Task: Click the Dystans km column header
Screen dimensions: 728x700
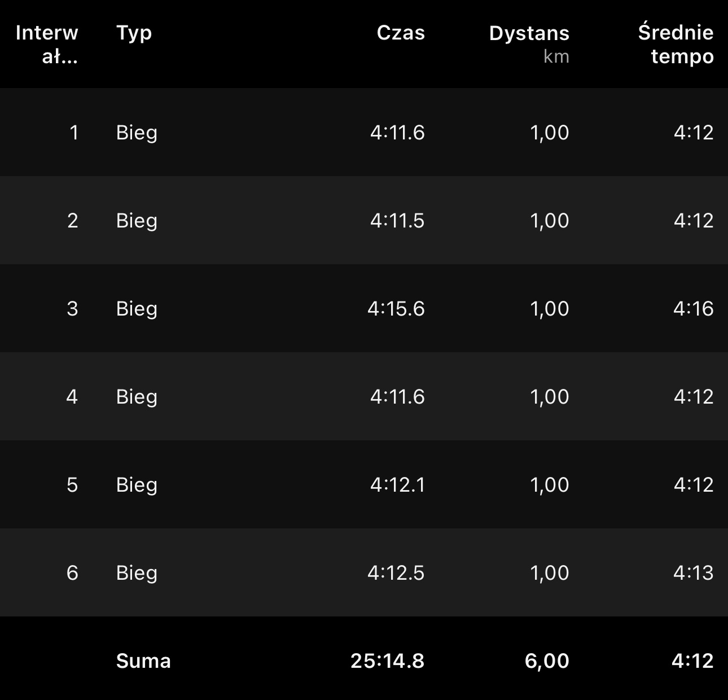Action: click(x=529, y=43)
